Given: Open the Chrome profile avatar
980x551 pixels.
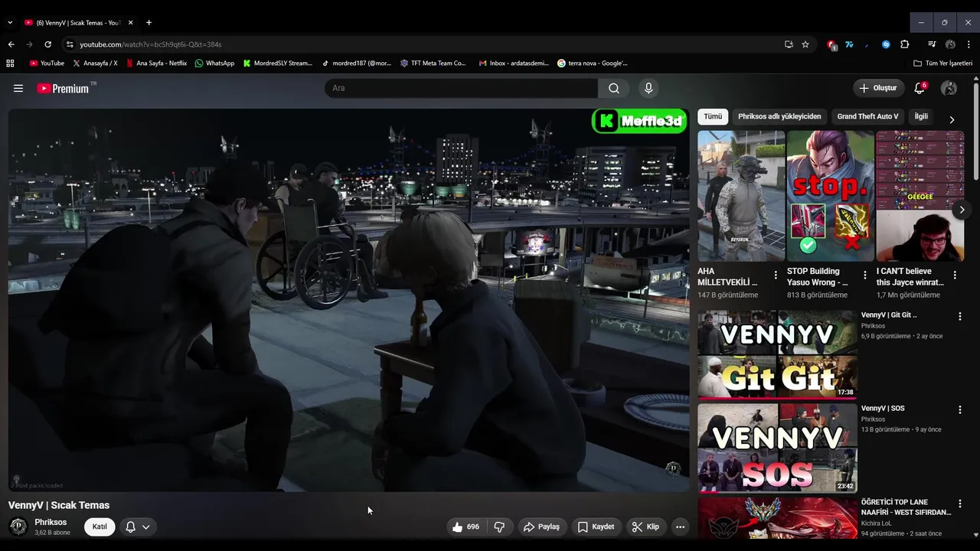Looking at the screenshot, I should click(950, 44).
